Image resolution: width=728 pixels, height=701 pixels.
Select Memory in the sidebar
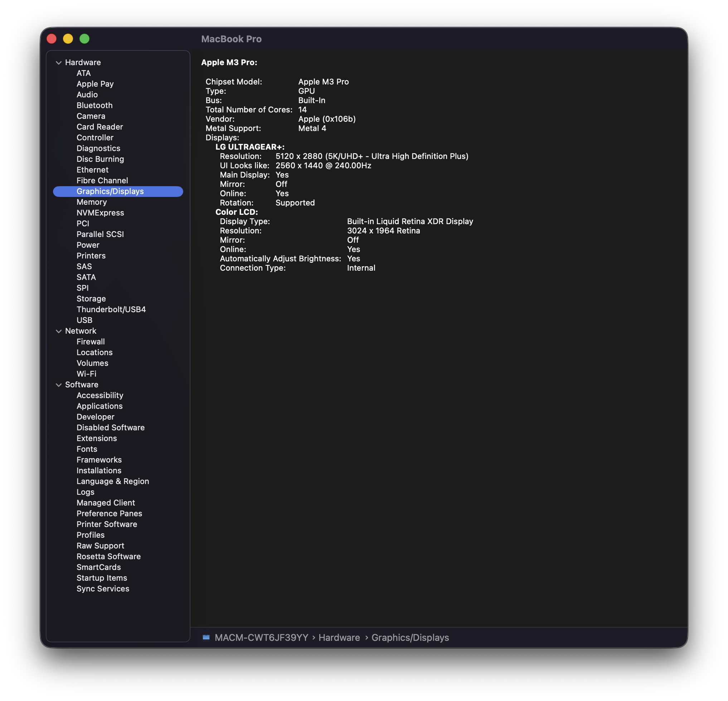(91, 202)
